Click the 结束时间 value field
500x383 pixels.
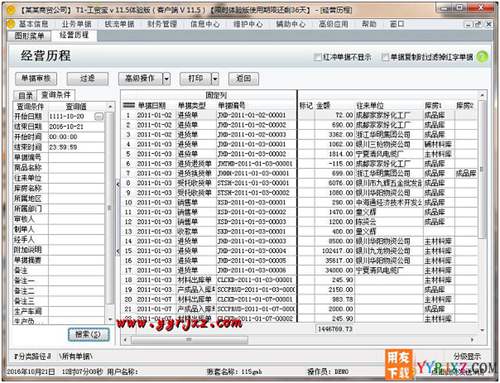click(x=76, y=147)
